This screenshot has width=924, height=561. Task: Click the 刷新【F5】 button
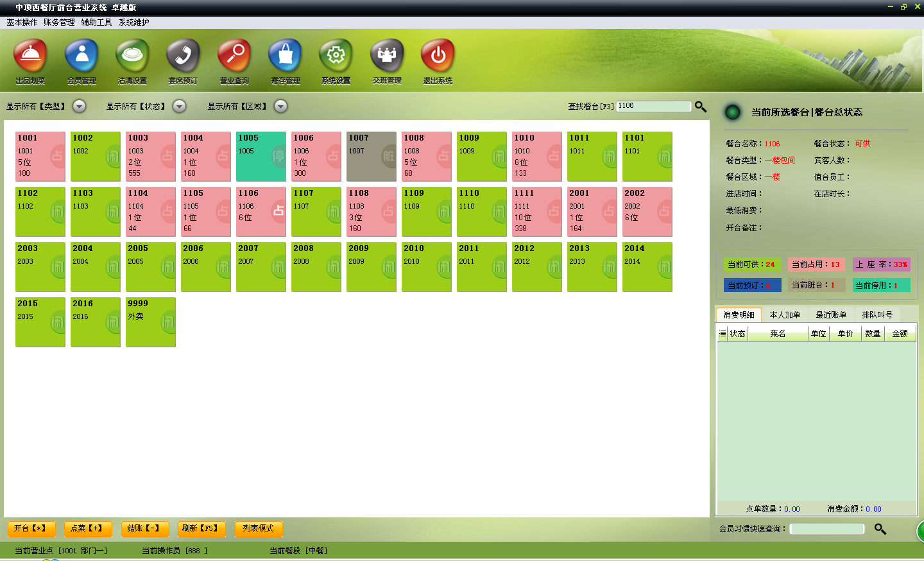click(201, 529)
